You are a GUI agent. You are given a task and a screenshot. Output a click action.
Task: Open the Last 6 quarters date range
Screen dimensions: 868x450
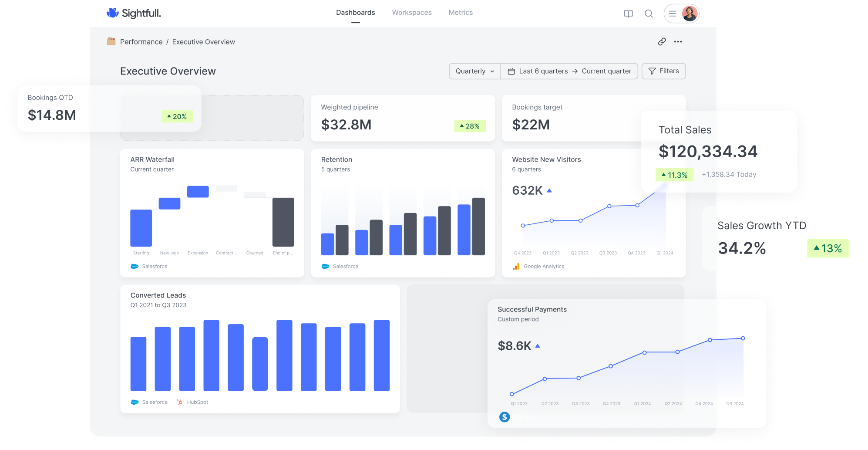pyautogui.click(x=569, y=71)
